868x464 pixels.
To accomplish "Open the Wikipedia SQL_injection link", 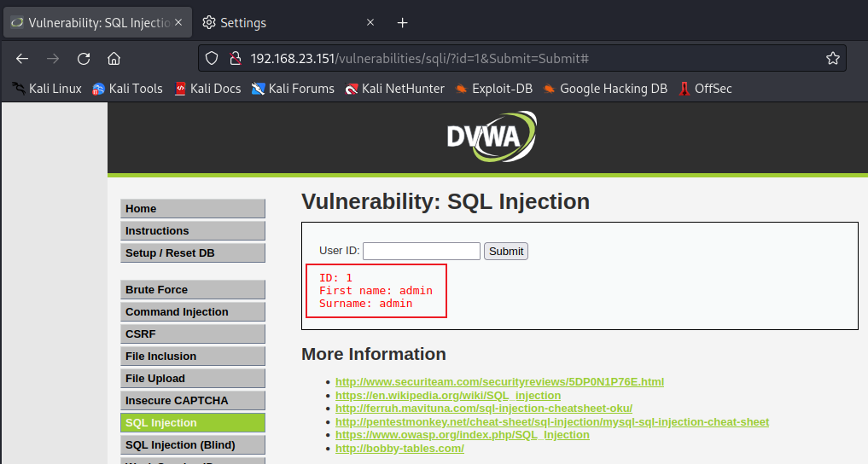I will pos(448,396).
